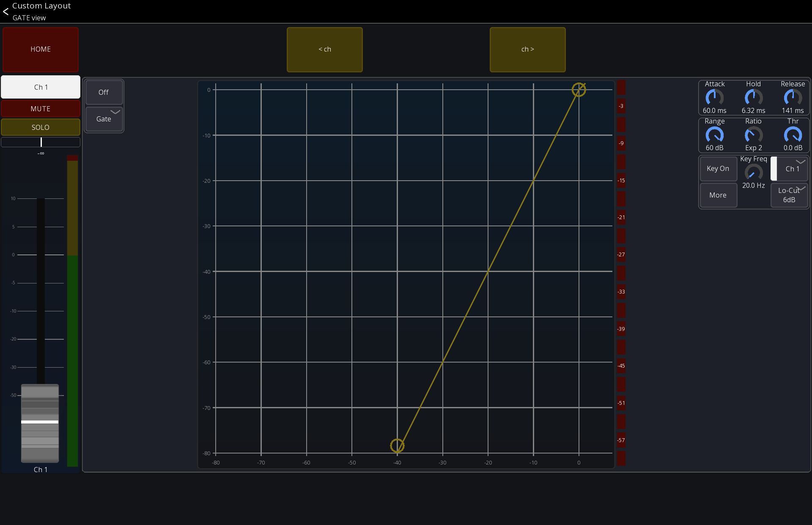
Task: Click the Ratio knob
Action: coord(753,135)
